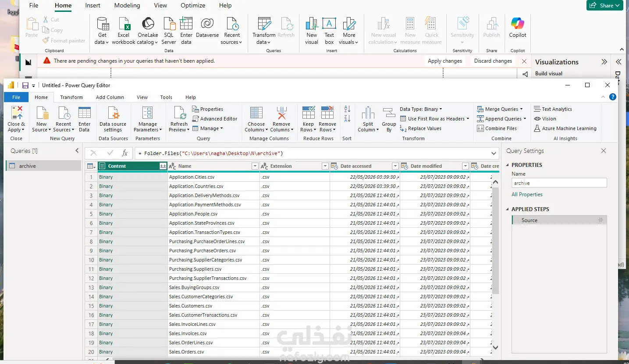Viewport: 629px width, 364px height.
Task: Click the Group By icon
Action: [389, 113]
